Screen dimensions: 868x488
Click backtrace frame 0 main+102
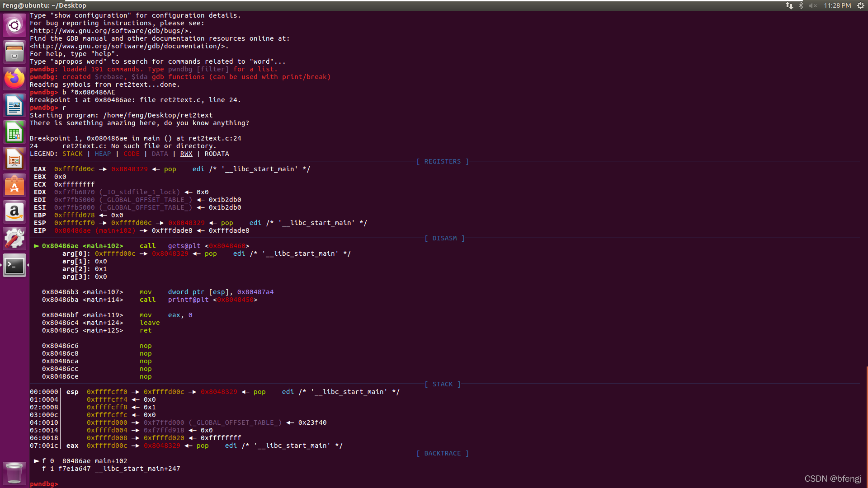[80, 461]
